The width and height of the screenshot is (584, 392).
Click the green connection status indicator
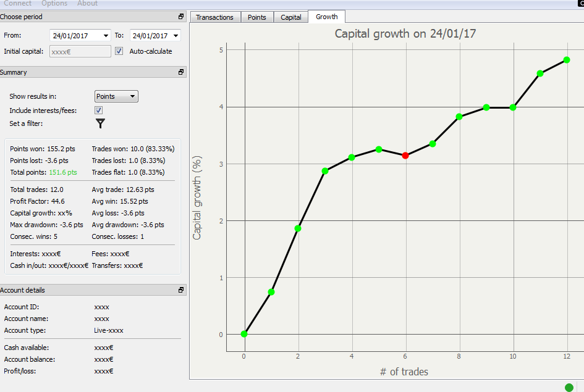click(569, 388)
